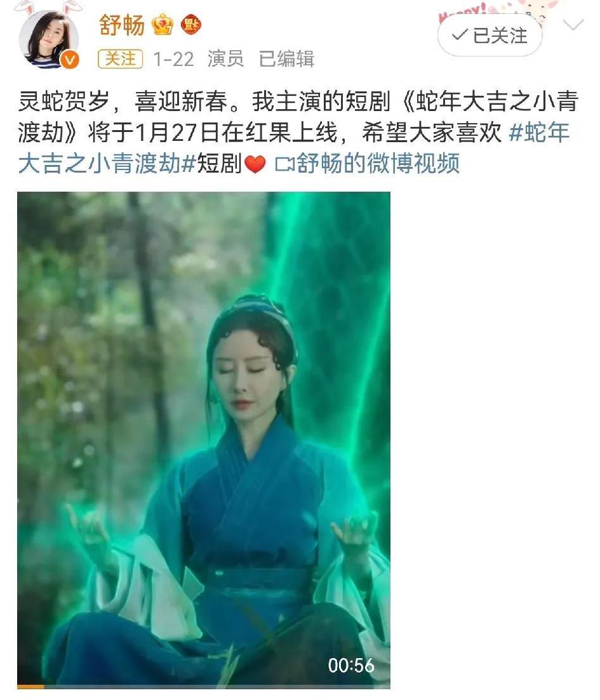
Task: Click the small 关注 tag label
Action: (x=120, y=59)
